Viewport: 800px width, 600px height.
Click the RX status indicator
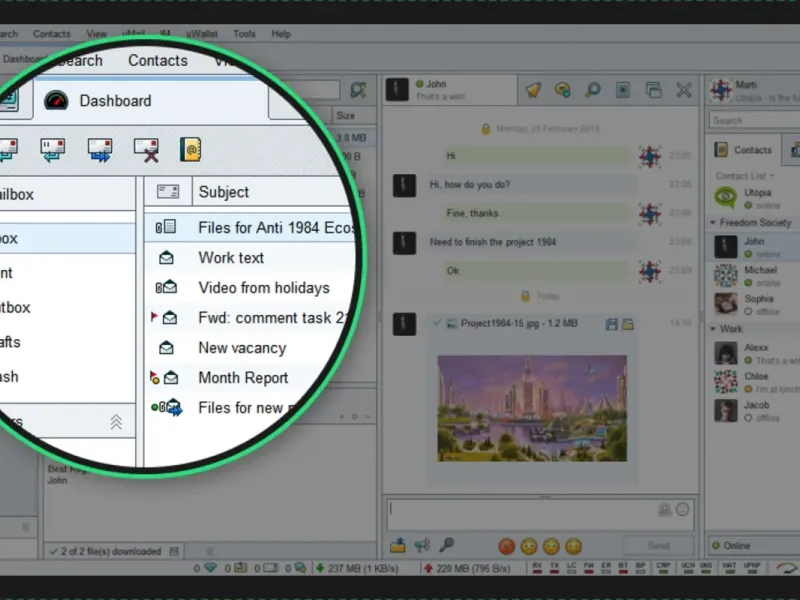pyautogui.click(x=537, y=568)
